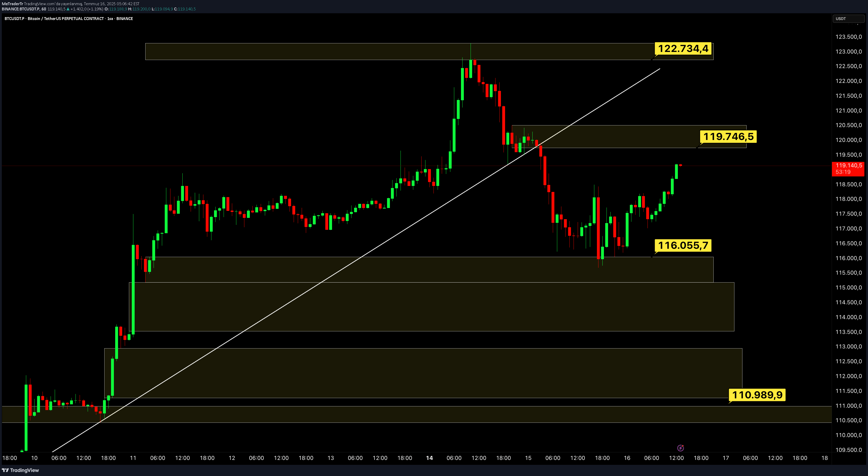868x476 pixels.
Task: Click date 17 on the time axis
Action: tap(726, 458)
